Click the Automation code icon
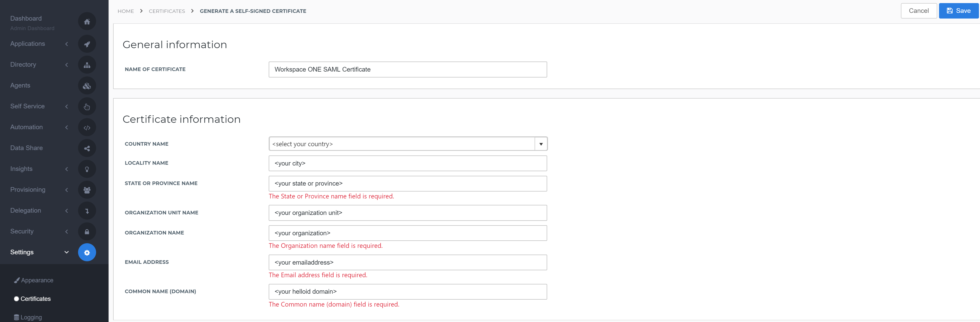The height and width of the screenshot is (322, 980). pos(87,127)
